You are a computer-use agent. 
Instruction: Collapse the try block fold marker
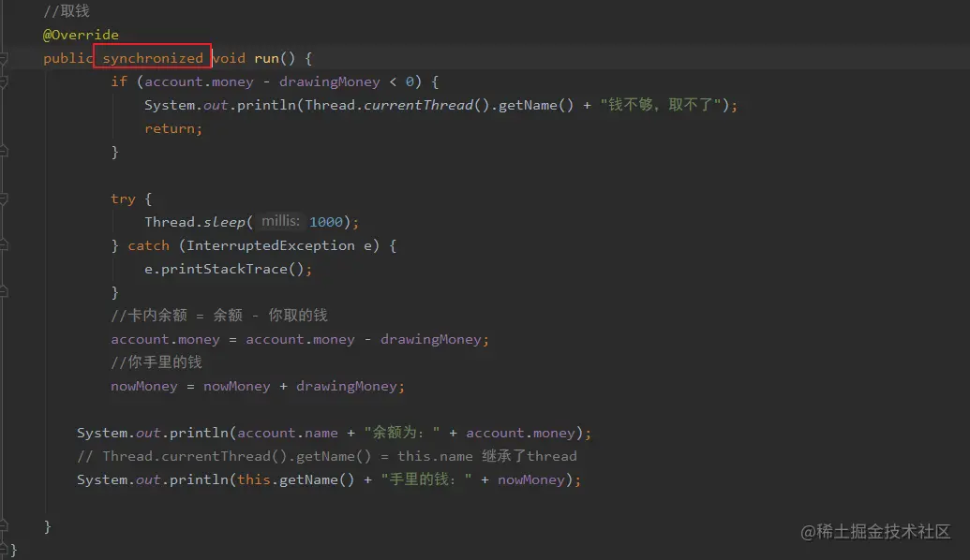click(4, 199)
